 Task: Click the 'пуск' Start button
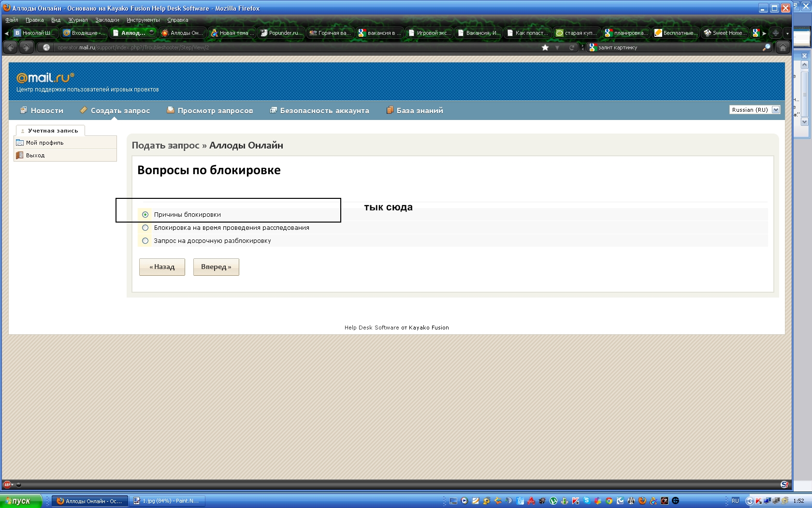pos(21,501)
